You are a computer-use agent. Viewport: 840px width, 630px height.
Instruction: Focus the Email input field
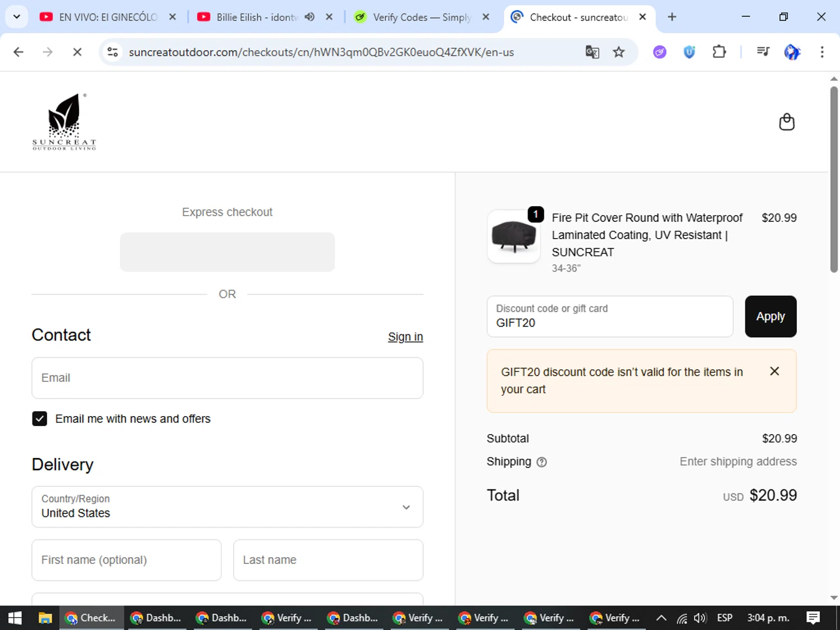[x=227, y=378]
